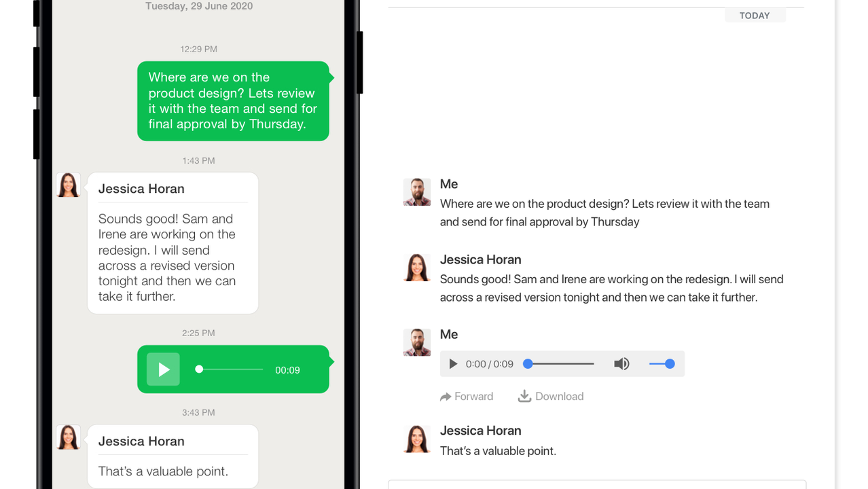Image resolution: width=868 pixels, height=489 pixels.
Task: Click the Download tray icon
Action: coord(524,396)
